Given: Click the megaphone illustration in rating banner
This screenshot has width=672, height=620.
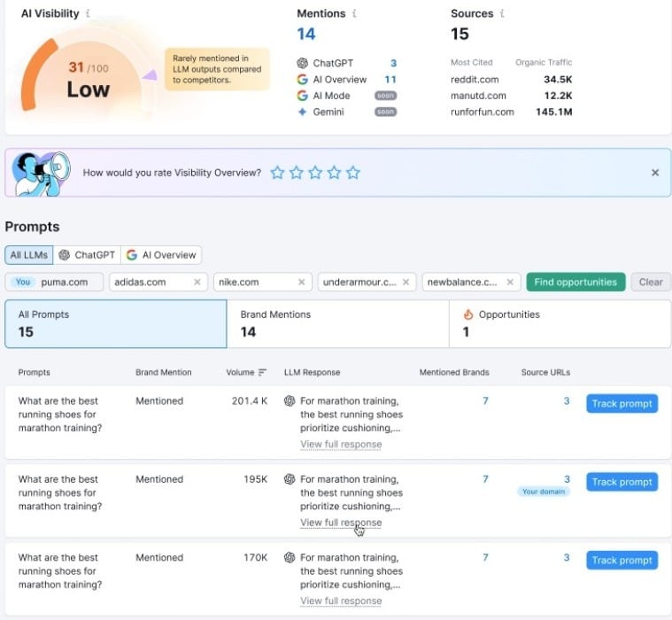Looking at the screenshot, I should (x=41, y=174).
